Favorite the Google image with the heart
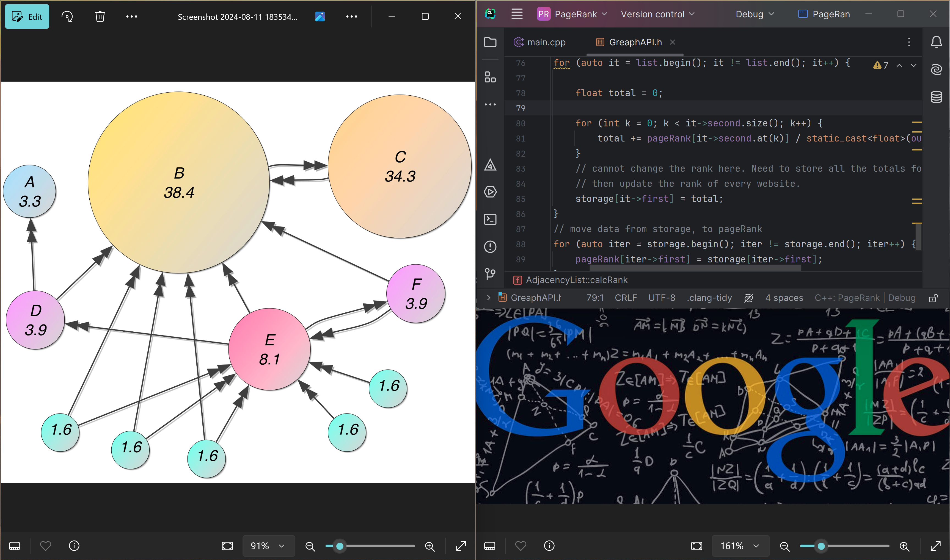950x560 pixels. point(520,546)
